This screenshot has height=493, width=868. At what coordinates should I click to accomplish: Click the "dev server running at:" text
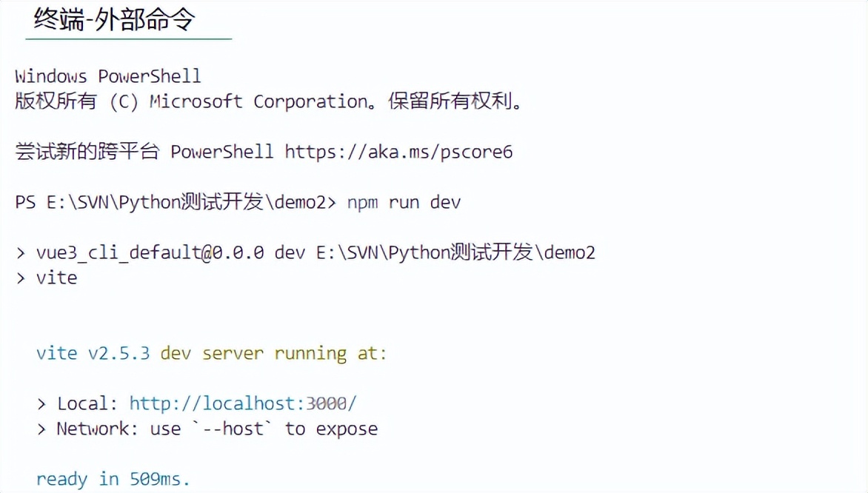tap(273, 353)
